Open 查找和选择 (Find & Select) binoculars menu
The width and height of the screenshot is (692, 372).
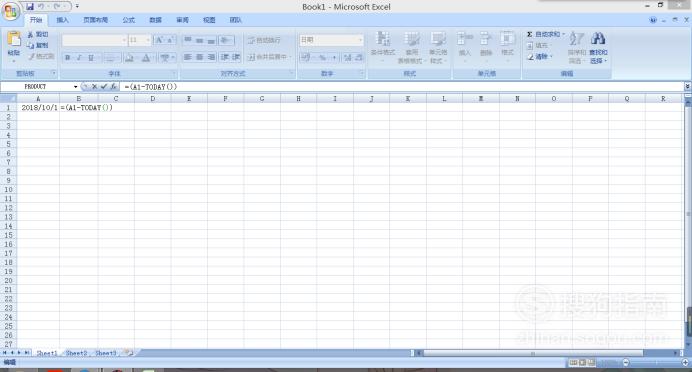(x=598, y=47)
